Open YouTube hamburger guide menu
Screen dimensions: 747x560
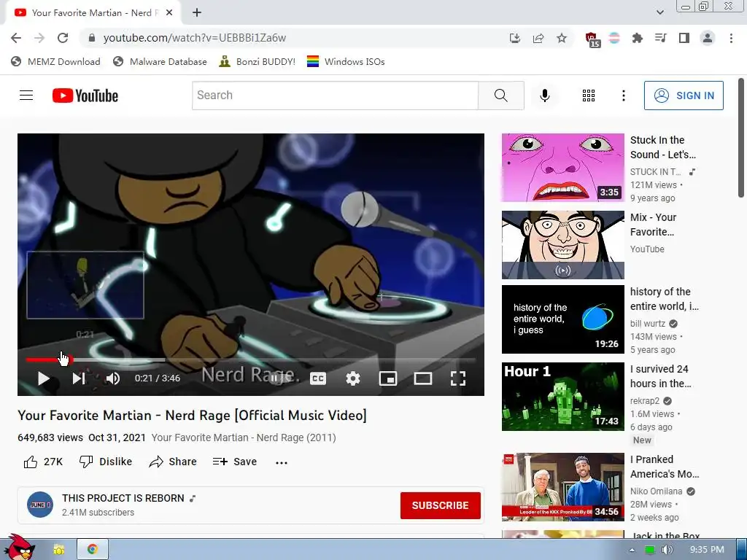coord(26,96)
